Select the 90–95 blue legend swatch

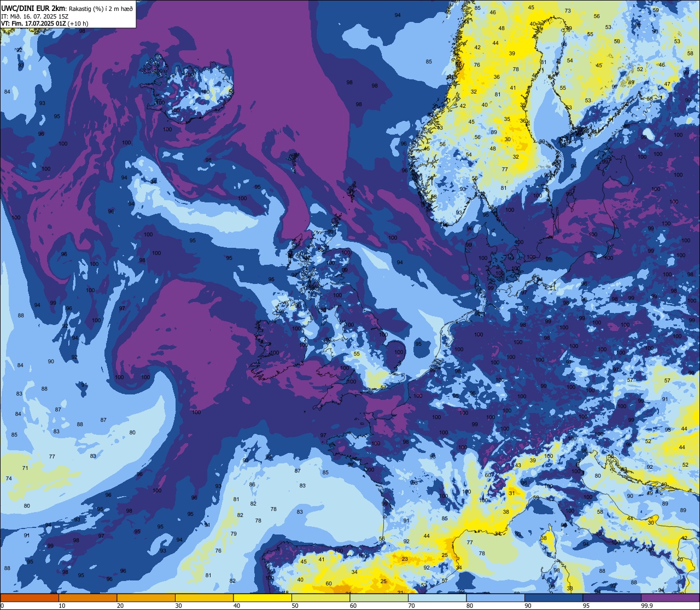pyautogui.click(x=553, y=597)
